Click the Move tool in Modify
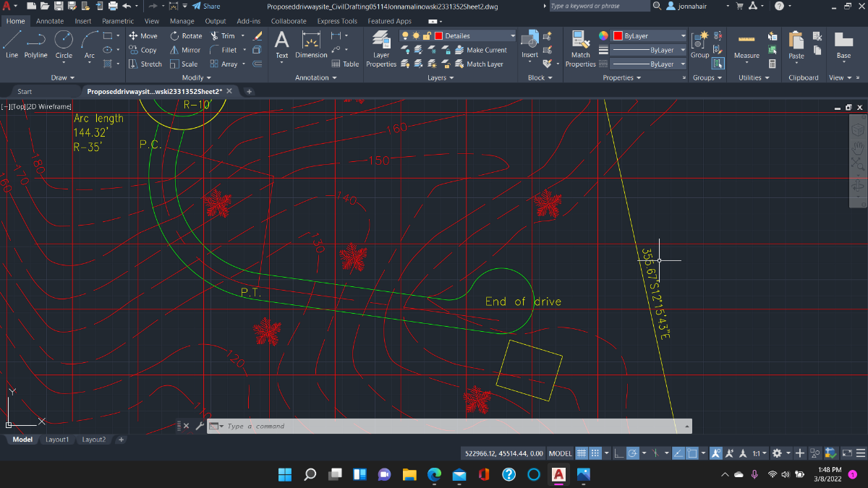 point(142,35)
